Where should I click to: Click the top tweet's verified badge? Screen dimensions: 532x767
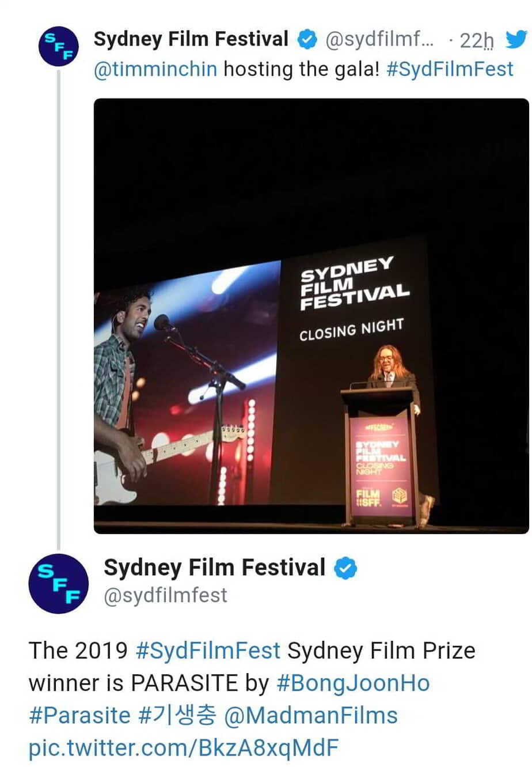coord(307,40)
